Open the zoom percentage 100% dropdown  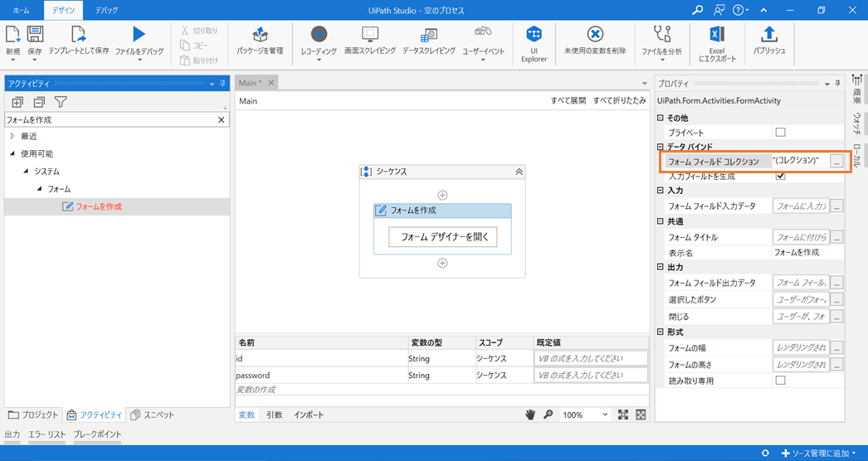[604, 415]
